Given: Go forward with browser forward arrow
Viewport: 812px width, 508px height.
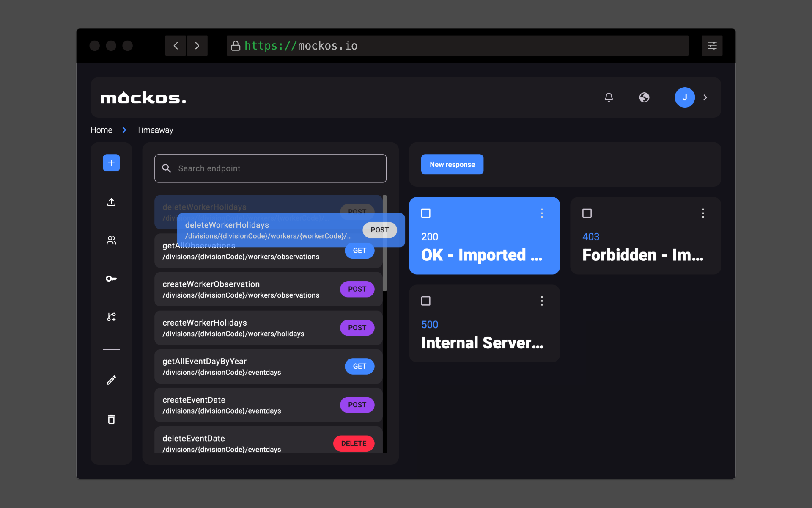Looking at the screenshot, I should pyautogui.click(x=197, y=46).
